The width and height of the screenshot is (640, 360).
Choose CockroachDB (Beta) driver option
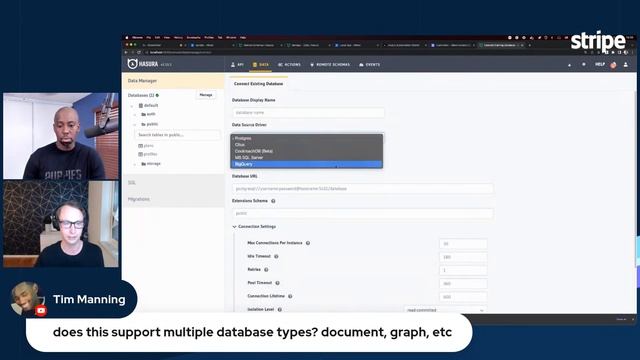tap(307, 151)
